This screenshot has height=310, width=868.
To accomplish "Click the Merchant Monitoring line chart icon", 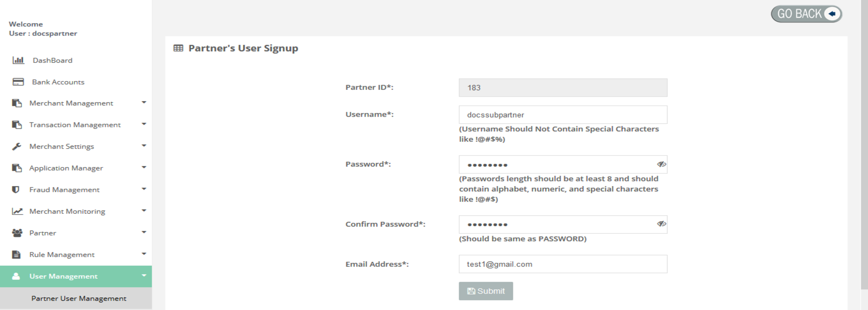I will tap(17, 211).
